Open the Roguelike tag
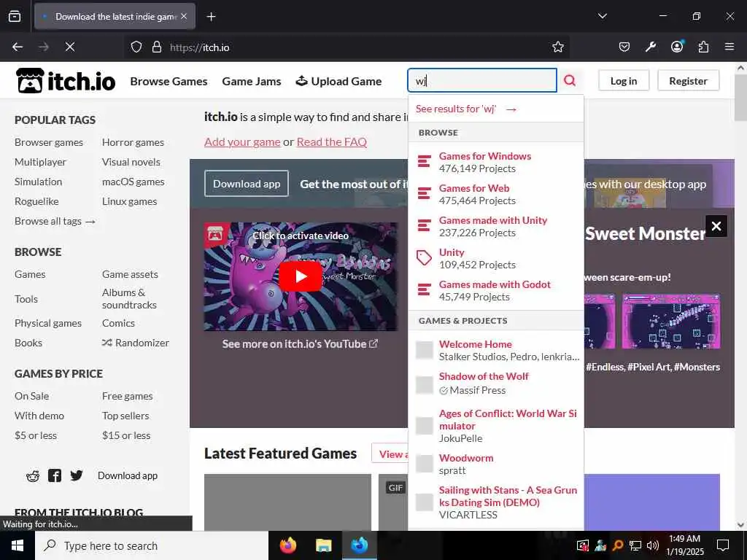The height and width of the screenshot is (560, 747). [x=36, y=201]
